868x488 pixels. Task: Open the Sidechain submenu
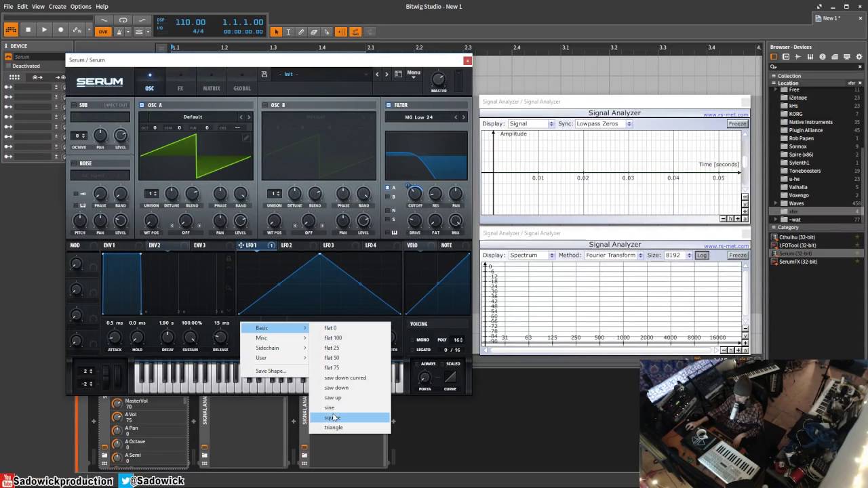point(275,348)
